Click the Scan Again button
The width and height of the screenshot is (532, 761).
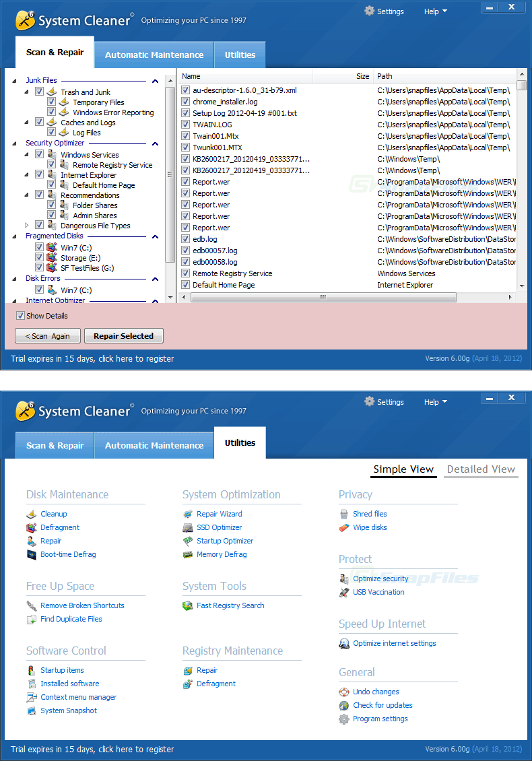click(48, 336)
